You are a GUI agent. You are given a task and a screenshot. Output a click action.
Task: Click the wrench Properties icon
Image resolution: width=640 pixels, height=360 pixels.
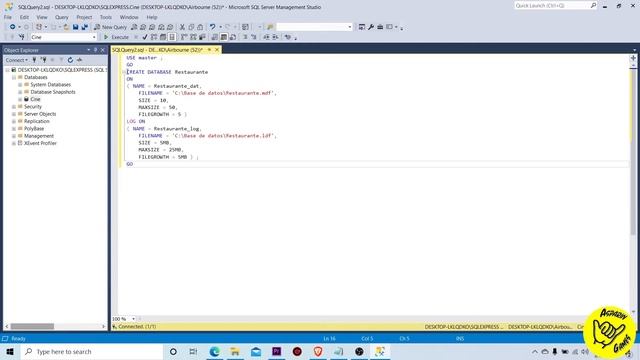tap(371, 27)
